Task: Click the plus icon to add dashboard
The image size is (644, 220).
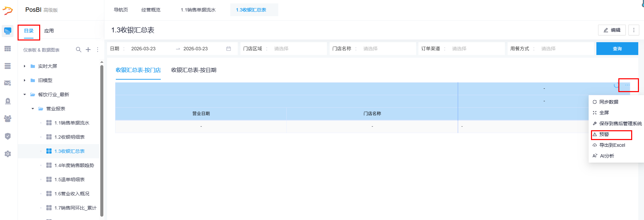Action: pyautogui.click(x=88, y=50)
